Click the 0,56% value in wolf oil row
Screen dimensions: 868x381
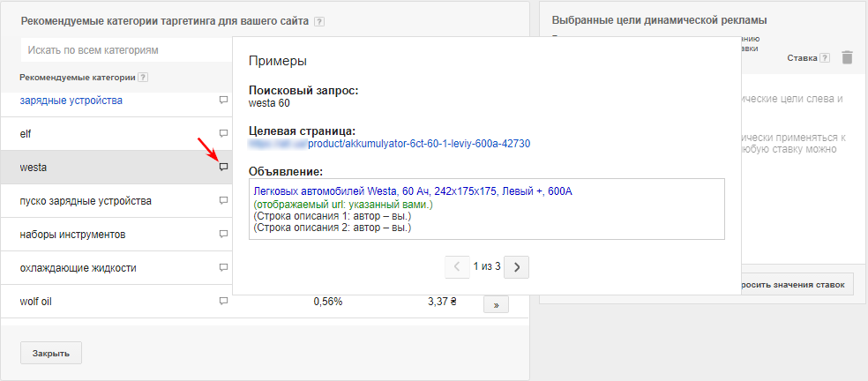coord(328,302)
